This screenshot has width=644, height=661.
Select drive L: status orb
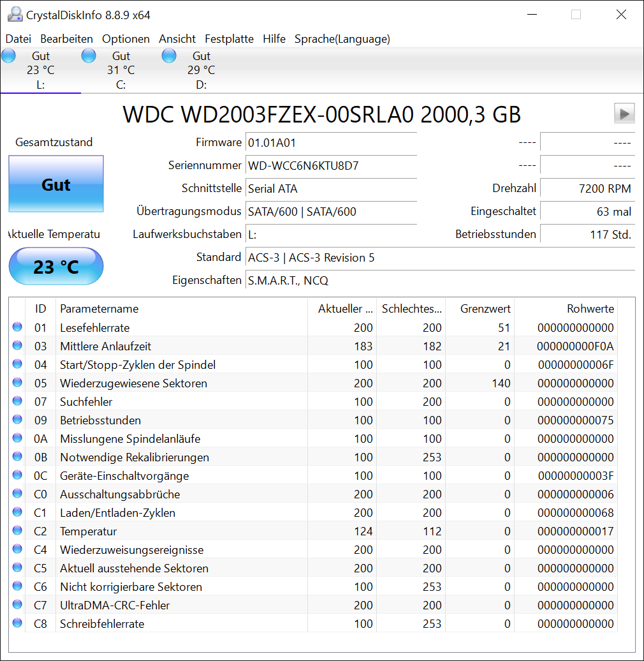pyautogui.click(x=8, y=56)
